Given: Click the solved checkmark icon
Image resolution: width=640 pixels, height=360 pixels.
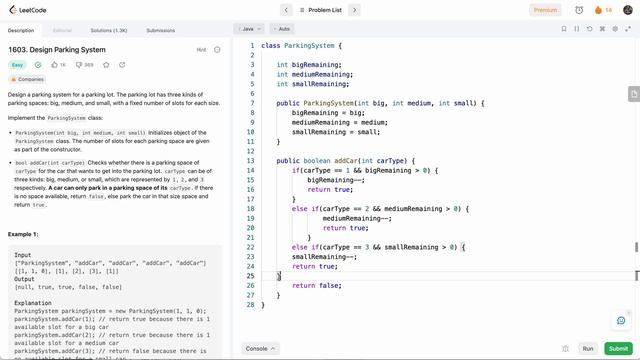Looking at the screenshot, I should [38, 65].
